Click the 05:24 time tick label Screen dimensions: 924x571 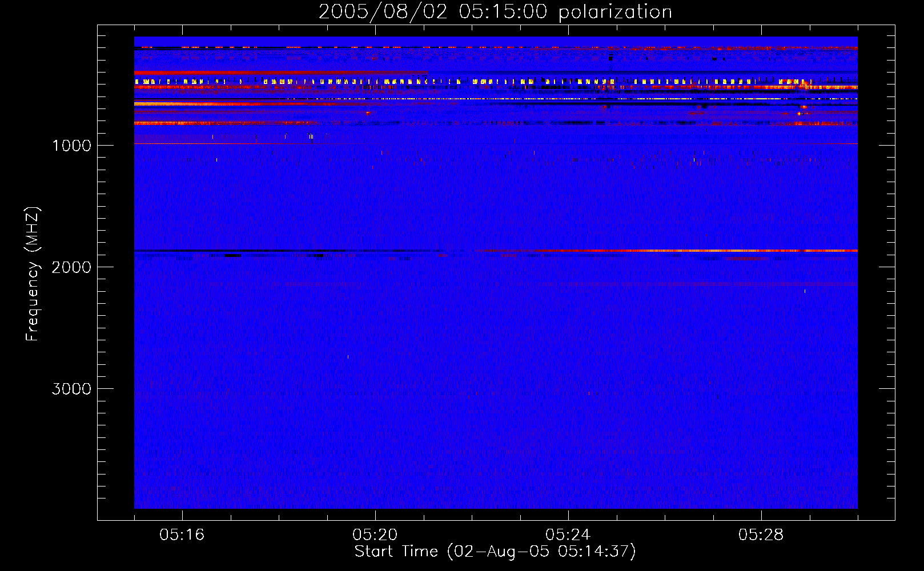pos(568,535)
